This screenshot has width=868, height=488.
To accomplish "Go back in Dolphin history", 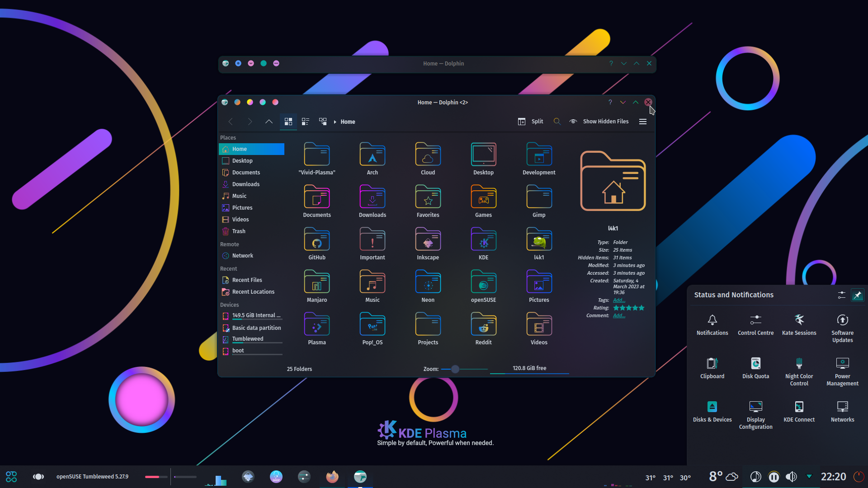I will [x=231, y=122].
